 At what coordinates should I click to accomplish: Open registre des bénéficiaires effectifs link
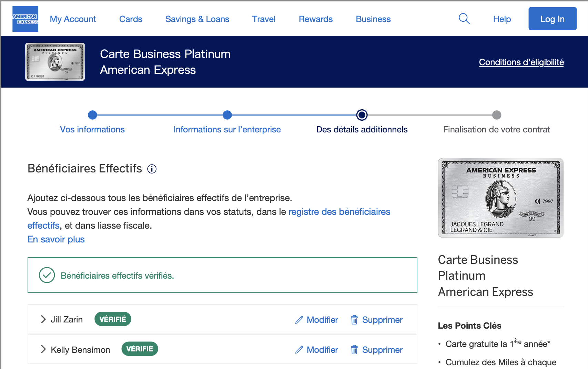tap(339, 212)
